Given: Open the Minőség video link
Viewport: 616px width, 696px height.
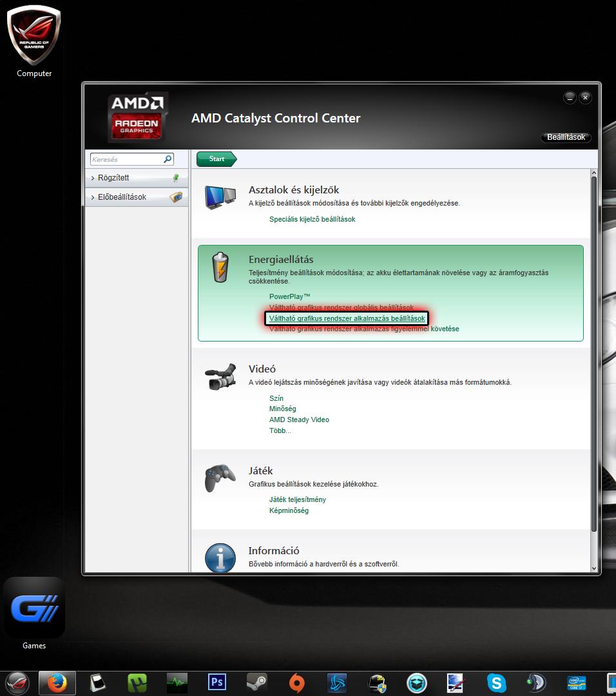Looking at the screenshot, I should (282, 409).
